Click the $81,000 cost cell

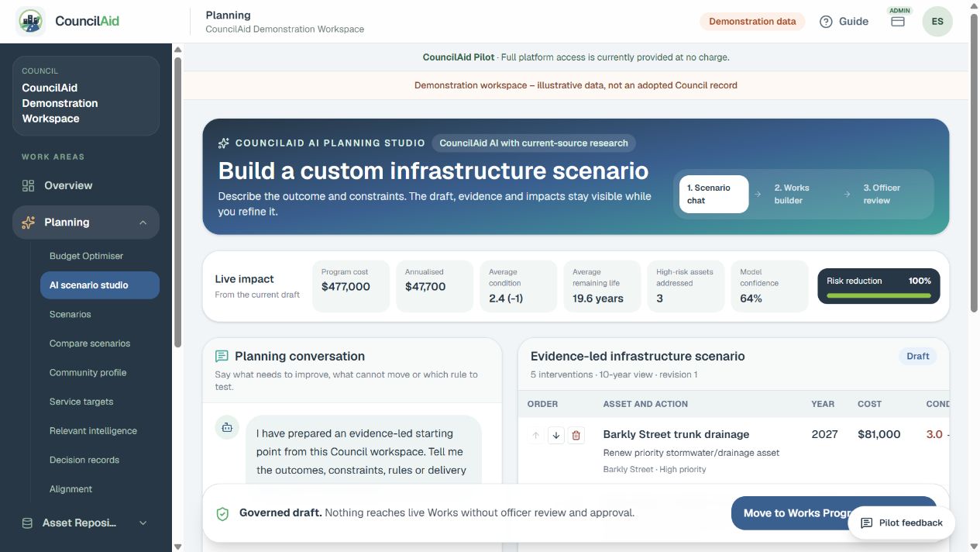coord(879,434)
